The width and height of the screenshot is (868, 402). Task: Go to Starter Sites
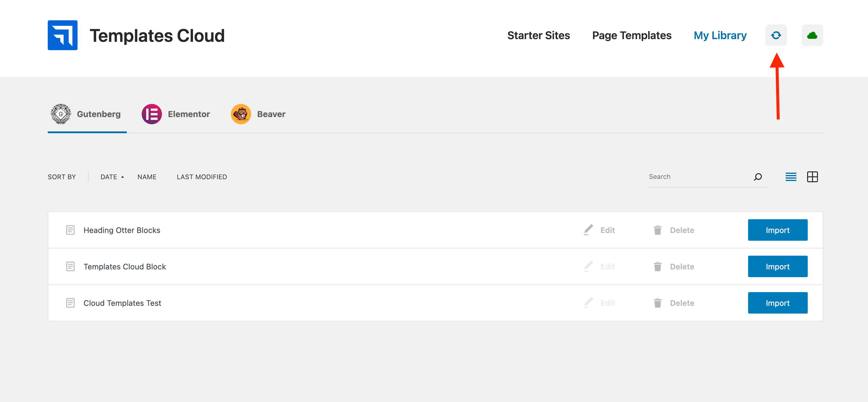[538, 35]
